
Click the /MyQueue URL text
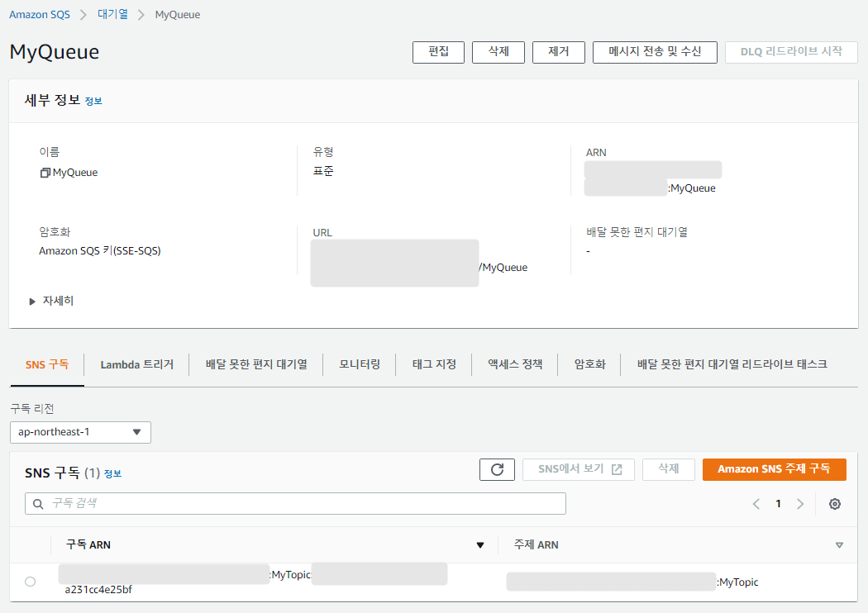coord(503,268)
